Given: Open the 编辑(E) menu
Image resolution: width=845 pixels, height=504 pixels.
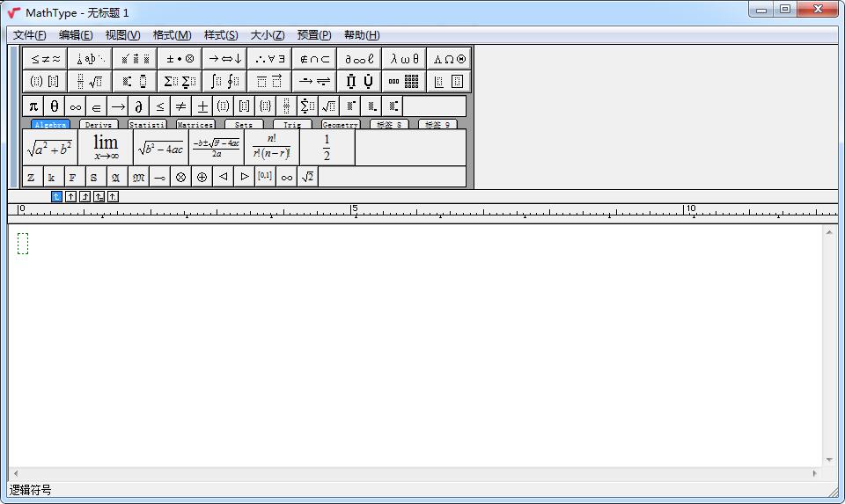Looking at the screenshot, I should click(76, 35).
